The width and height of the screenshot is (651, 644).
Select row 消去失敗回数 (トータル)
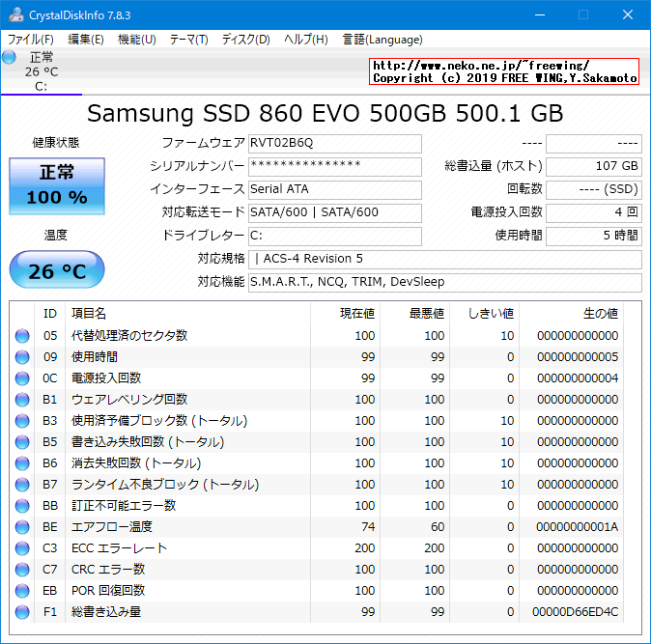tap(317, 463)
